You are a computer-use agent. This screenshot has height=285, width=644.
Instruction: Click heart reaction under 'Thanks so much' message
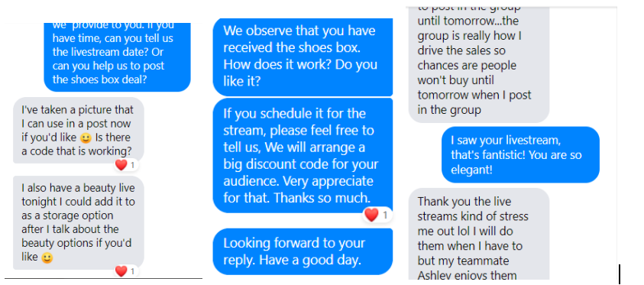(371, 215)
